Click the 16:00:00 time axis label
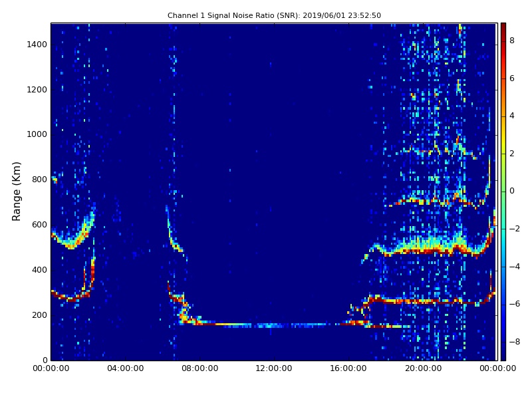532x399 pixels. click(x=348, y=368)
